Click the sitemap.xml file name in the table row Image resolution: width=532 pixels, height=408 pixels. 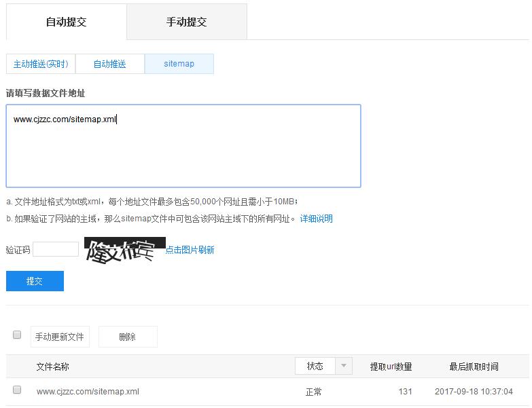[x=88, y=392]
